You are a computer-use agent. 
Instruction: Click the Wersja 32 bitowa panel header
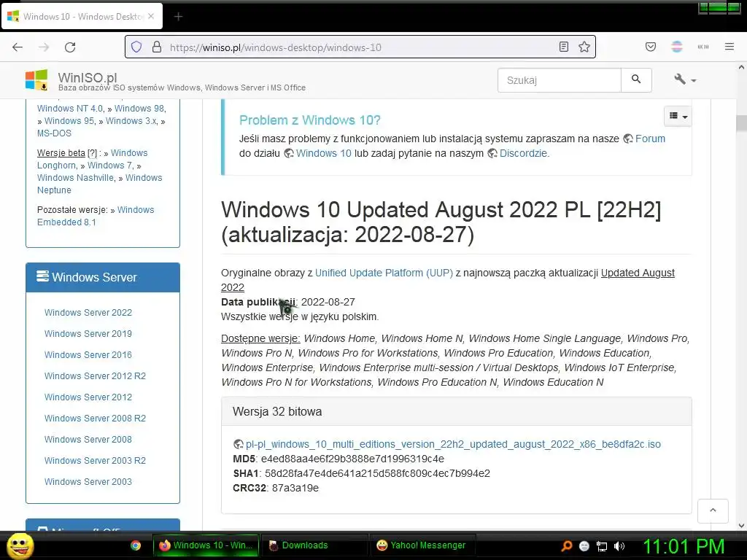(x=457, y=411)
